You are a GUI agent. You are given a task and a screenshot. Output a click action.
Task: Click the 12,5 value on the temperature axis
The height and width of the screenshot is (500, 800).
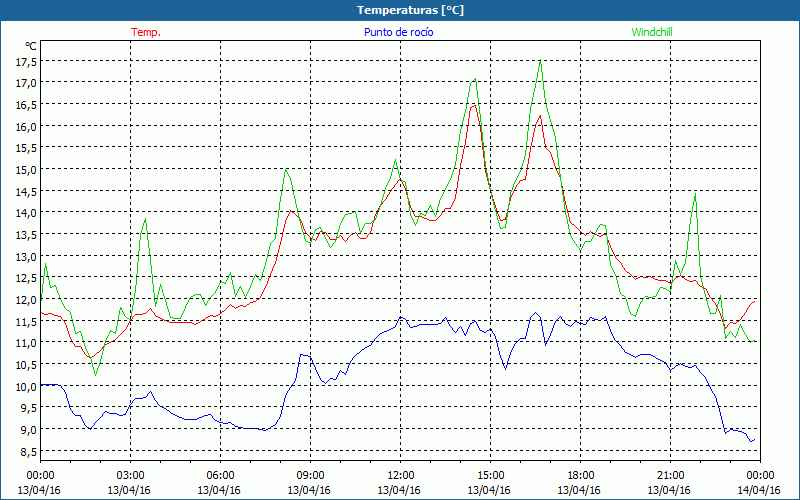point(27,278)
